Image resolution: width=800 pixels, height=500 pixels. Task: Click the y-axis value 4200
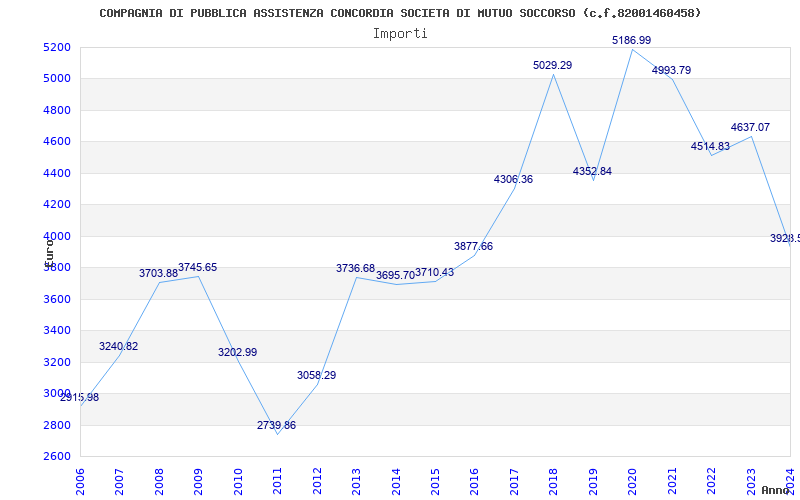pyautogui.click(x=56, y=205)
